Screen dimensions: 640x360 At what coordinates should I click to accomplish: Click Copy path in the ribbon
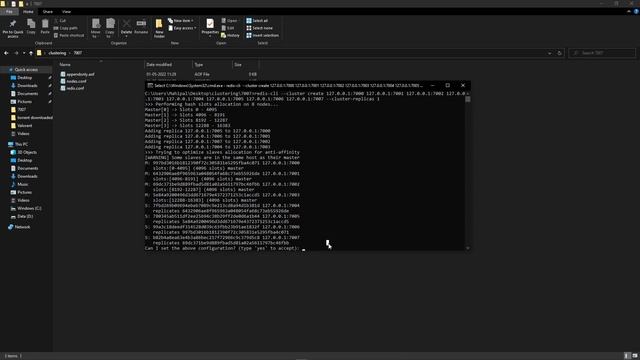65,28
